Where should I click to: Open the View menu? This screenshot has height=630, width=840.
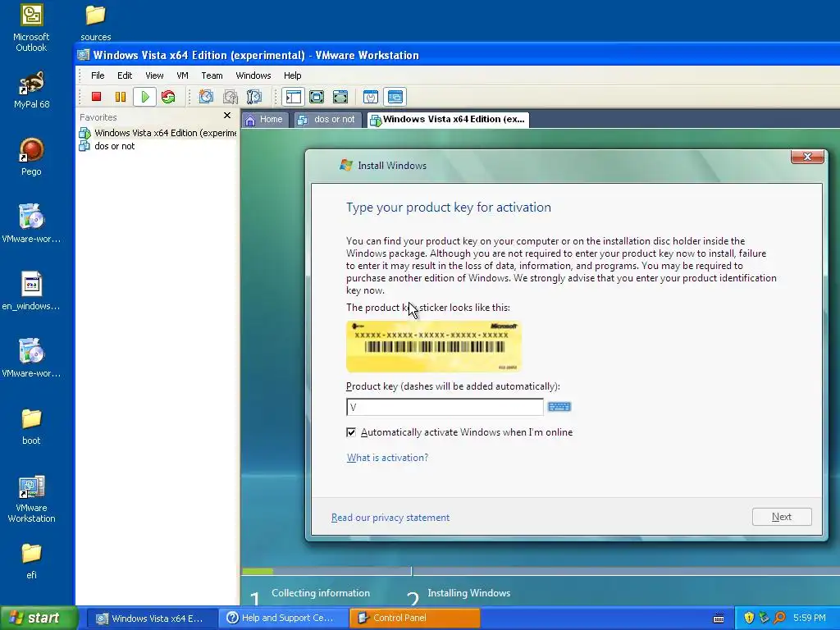point(154,75)
